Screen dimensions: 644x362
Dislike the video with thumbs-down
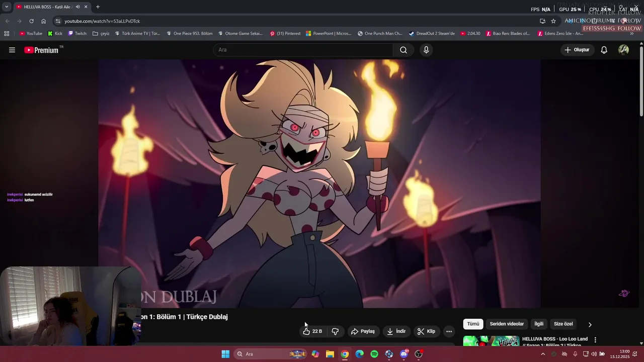(335, 331)
